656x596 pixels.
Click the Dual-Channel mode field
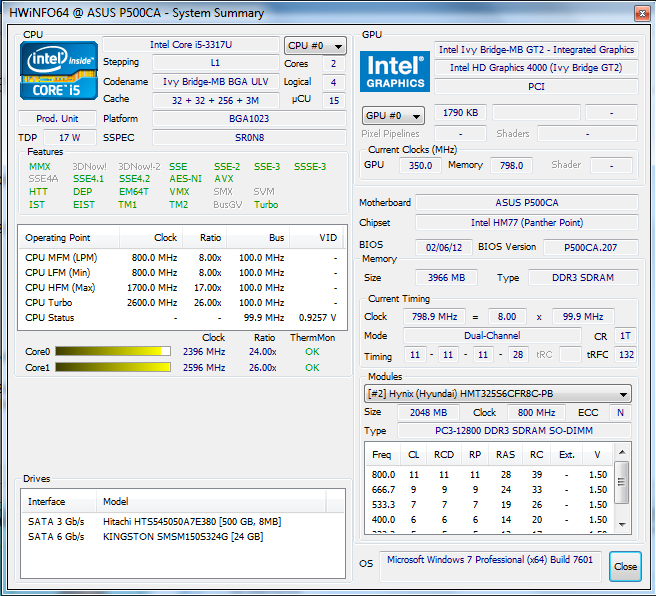(x=492, y=336)
